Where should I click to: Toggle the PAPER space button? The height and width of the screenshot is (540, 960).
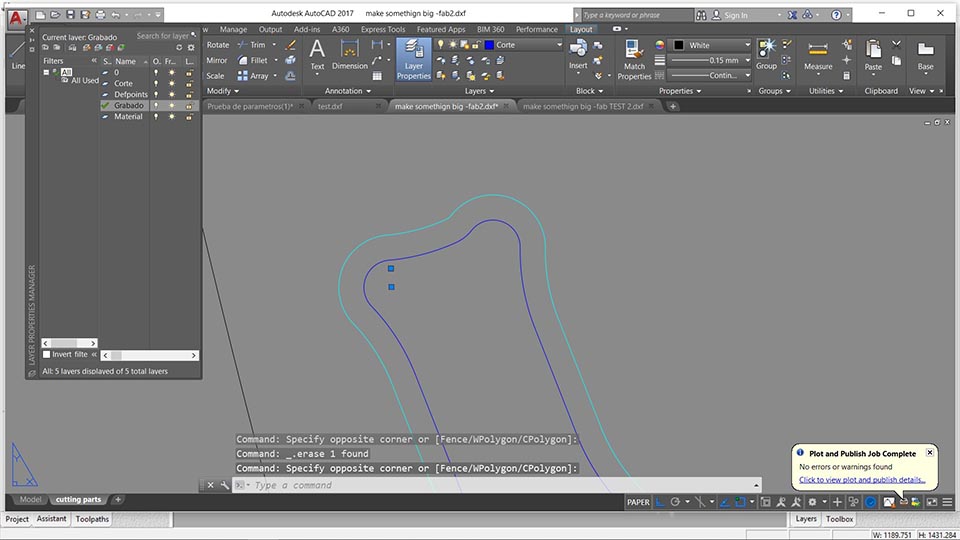(637, 502)
